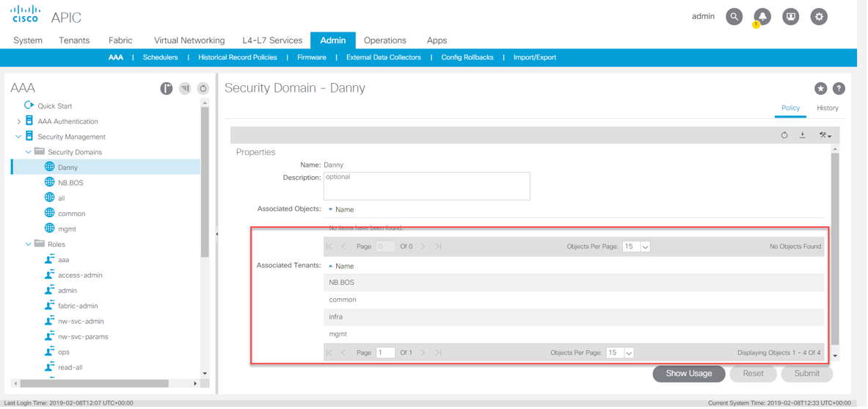The image size is (868, 409).
Task: Refresh the Properties policy view
Action: 784,135
